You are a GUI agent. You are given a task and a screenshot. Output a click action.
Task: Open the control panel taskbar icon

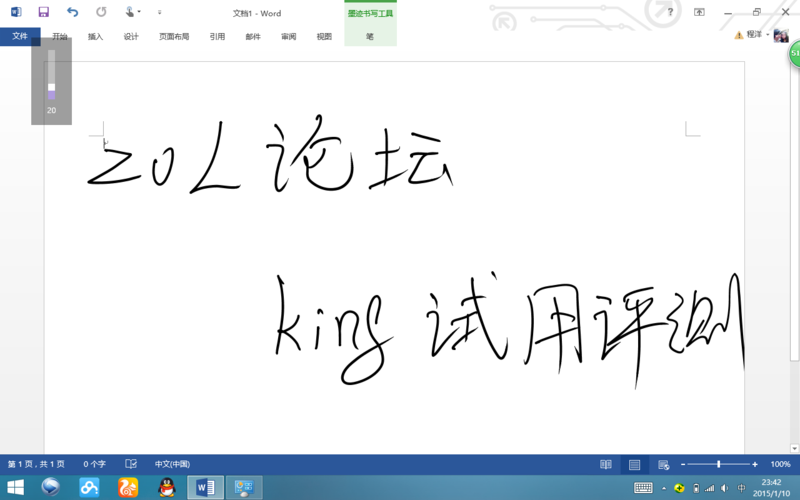click(x=244, y=488)
